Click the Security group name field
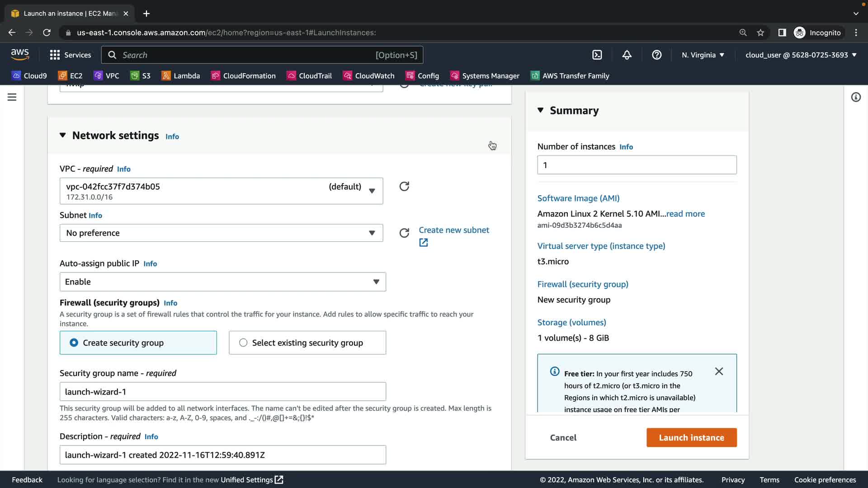Viewport: 868px width, 488px height. point(222,392)
